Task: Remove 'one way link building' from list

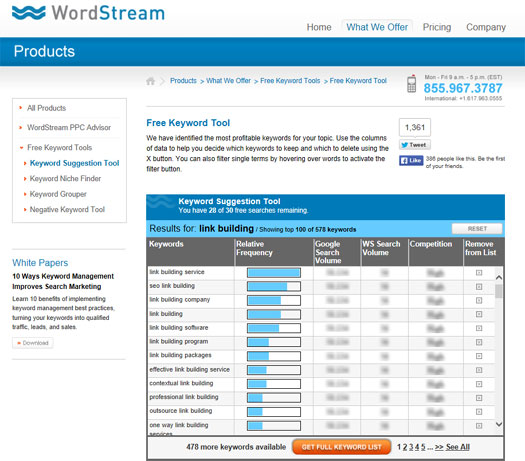Action: (x=479, y=426)
